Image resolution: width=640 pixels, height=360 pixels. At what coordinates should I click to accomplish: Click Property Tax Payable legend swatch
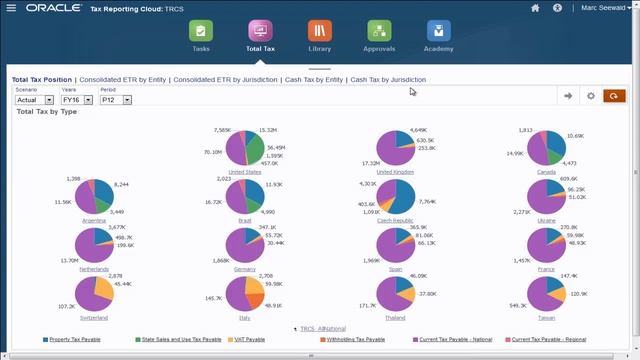pyautogui.click(x=45, y=340)
